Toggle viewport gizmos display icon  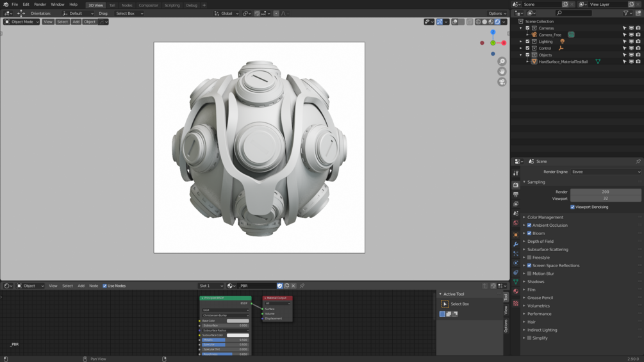pos(440,22)
